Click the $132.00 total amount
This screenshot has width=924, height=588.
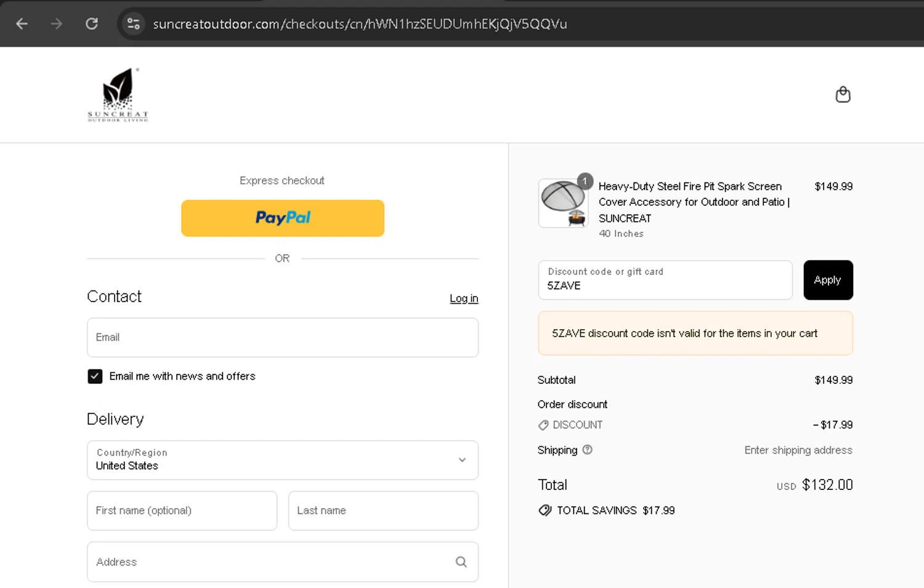pos(827,485)
